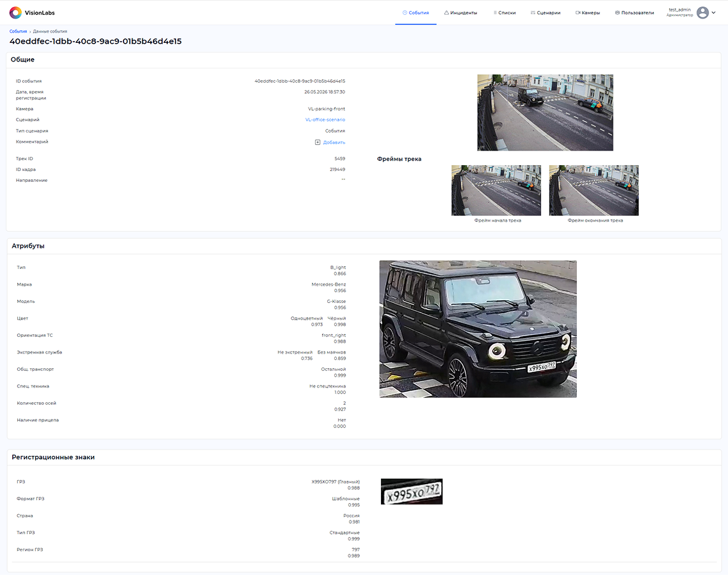Click the Шаблонные plate format value
Screen dimensions: 728x575
345,499
